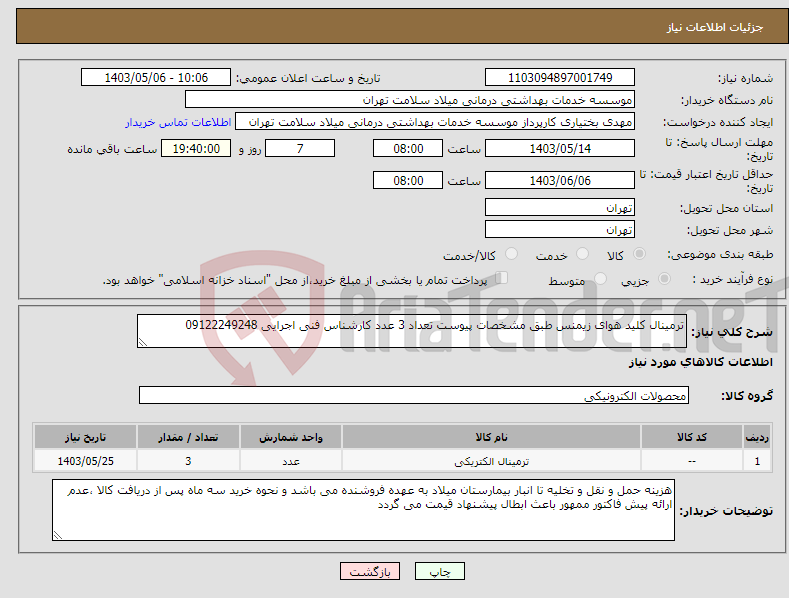
Task: Click the ردیف column header
Action: (x=757, y=437)
